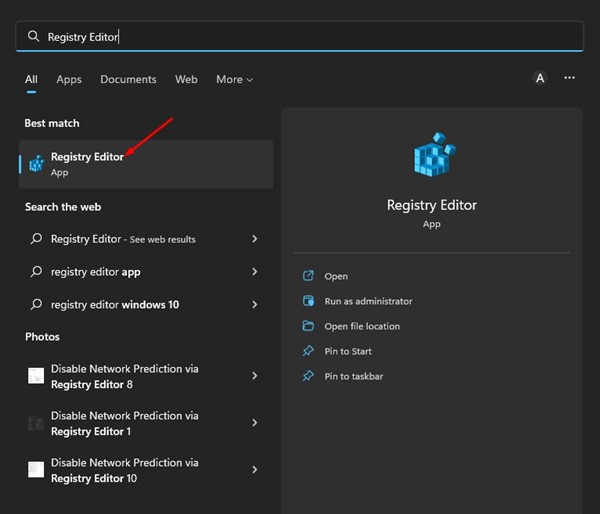This screenshot has height=514, width=600.
Task: Select the Web filter tab
Action: 186,80
